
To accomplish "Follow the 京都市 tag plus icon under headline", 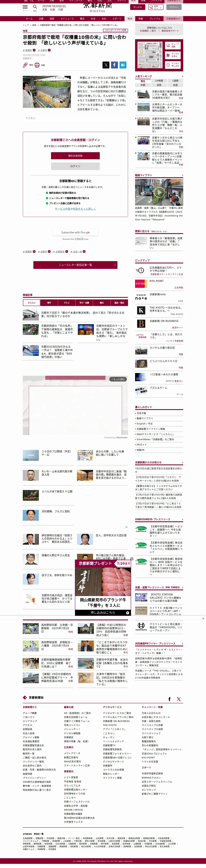I will click(x=49, y=50).
